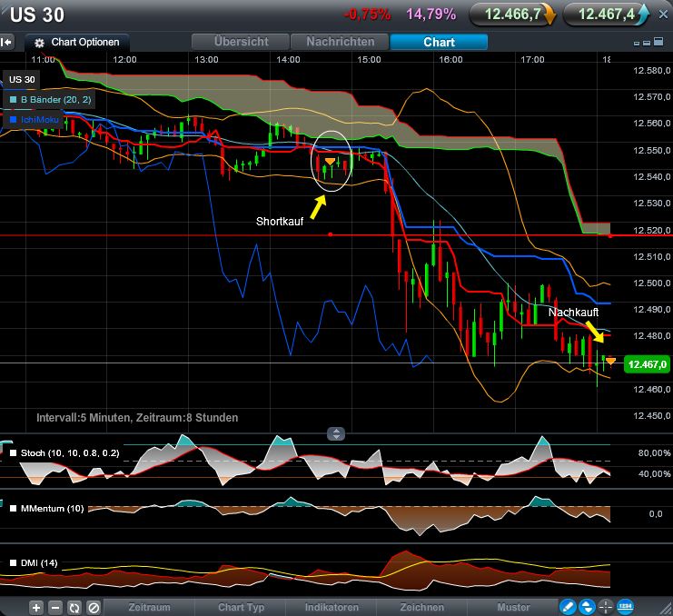
Task: Select the handle dot on the red horizontal line
Action: tap(330, 234)
